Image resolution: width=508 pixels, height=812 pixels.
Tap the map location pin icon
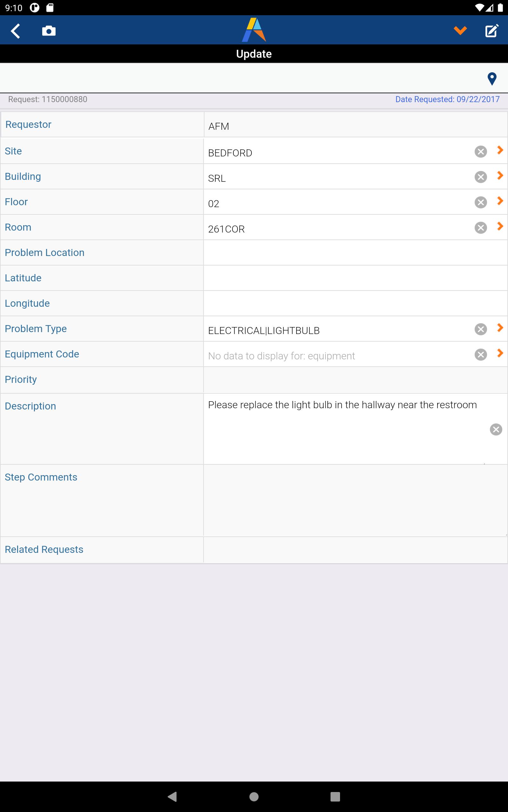(492, 79)
